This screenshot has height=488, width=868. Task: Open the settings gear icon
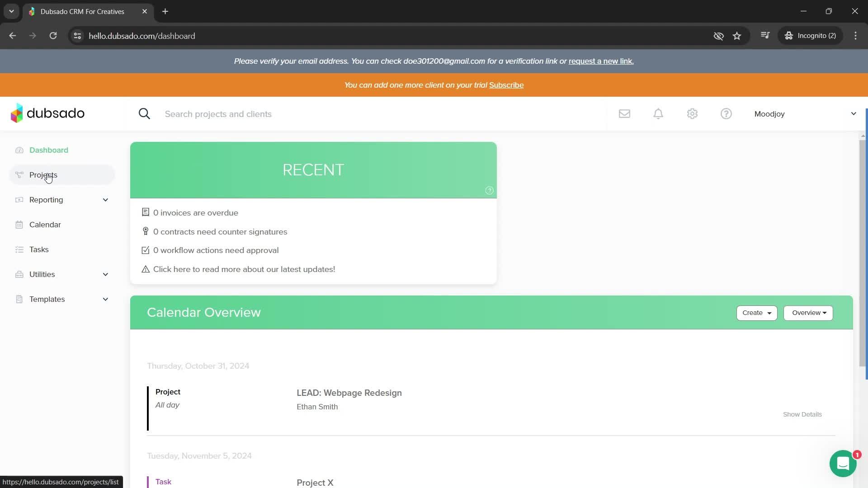(692, 114)
